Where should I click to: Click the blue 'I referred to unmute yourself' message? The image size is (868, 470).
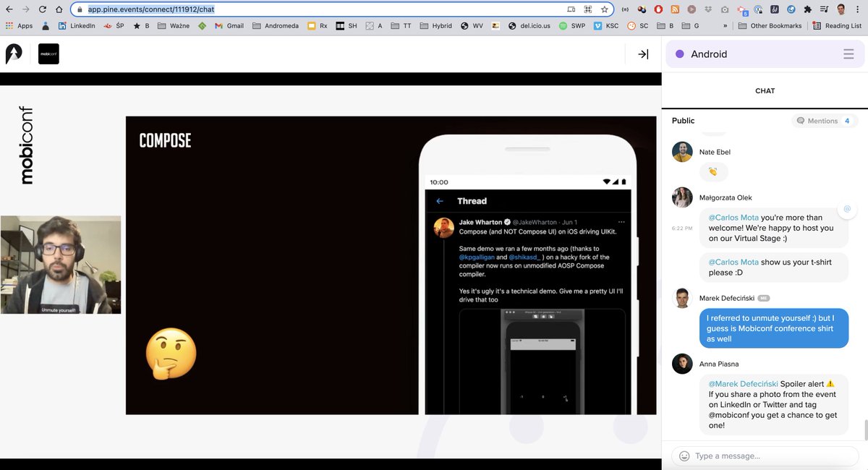pyautogui.click(x=774, y=328)
